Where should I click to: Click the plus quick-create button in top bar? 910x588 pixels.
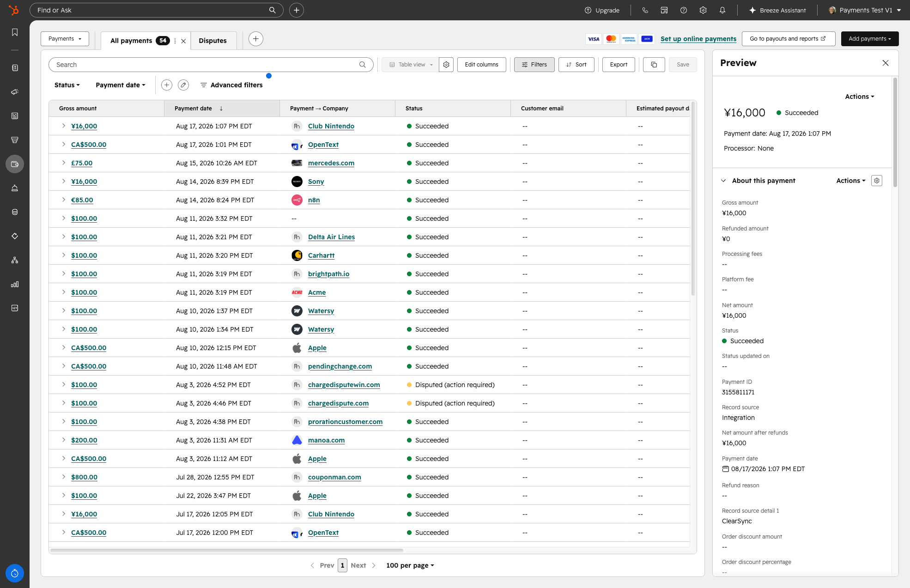coord(297,10)
